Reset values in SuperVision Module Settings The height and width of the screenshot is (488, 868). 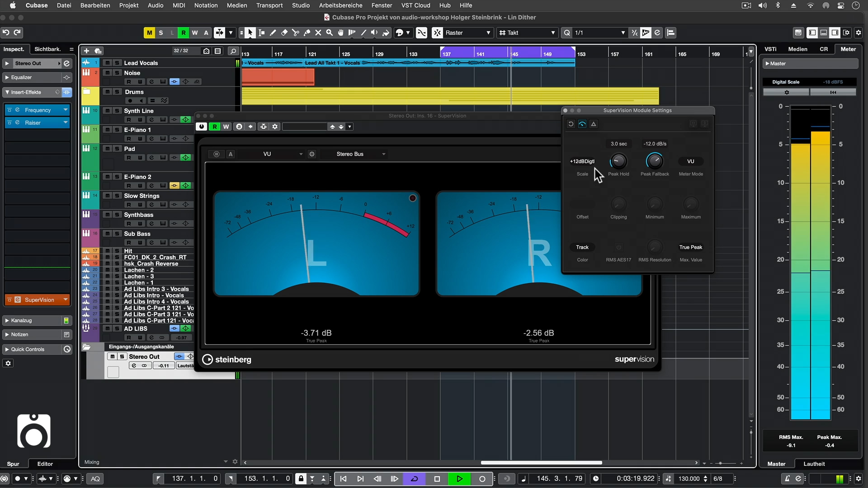(x=571, y=124)
